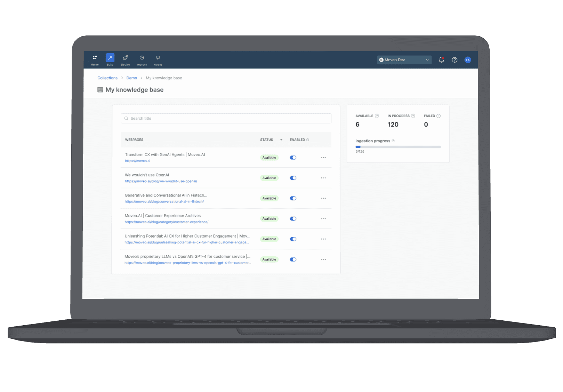Open the Home section icon

pyautogui.click(x=95, y=58)
